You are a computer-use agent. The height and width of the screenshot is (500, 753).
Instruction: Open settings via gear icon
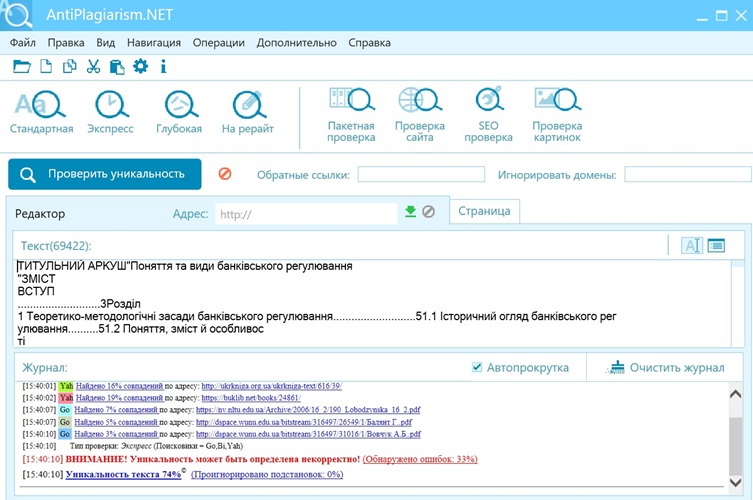(140, 66)
